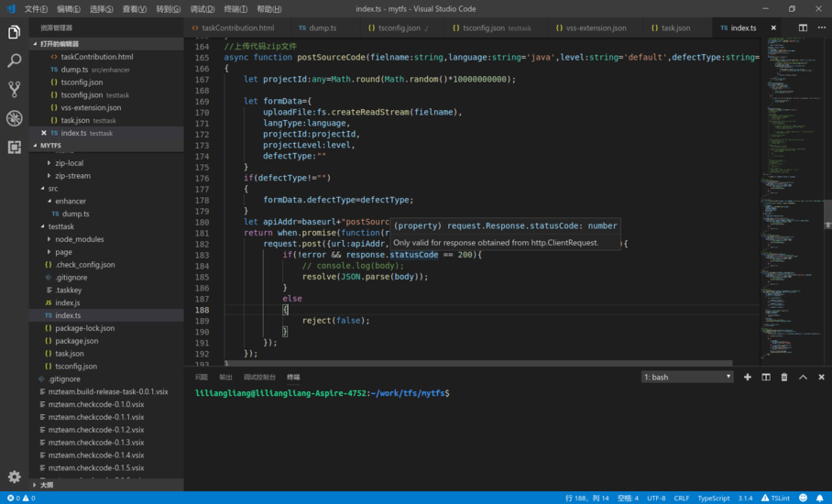Toggle Explorer view in activity bar
This screenshot has height=504, width=832.
coord(14,32)
